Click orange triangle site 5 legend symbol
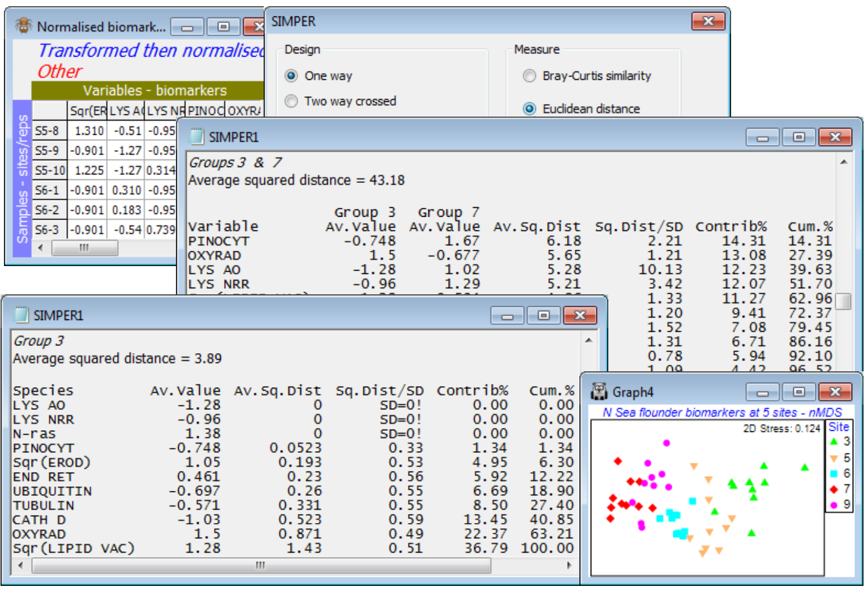This screenshot has width=868, height=591. [833, 458]
